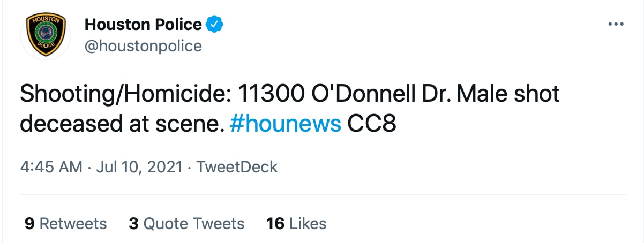The image size is (644, 243).
Task: Open the three-dot more options menu
Action: point(616,25)
